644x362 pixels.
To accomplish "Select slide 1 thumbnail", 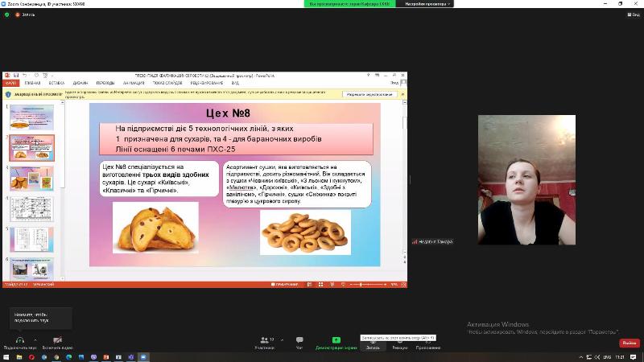I will (31, 117).
